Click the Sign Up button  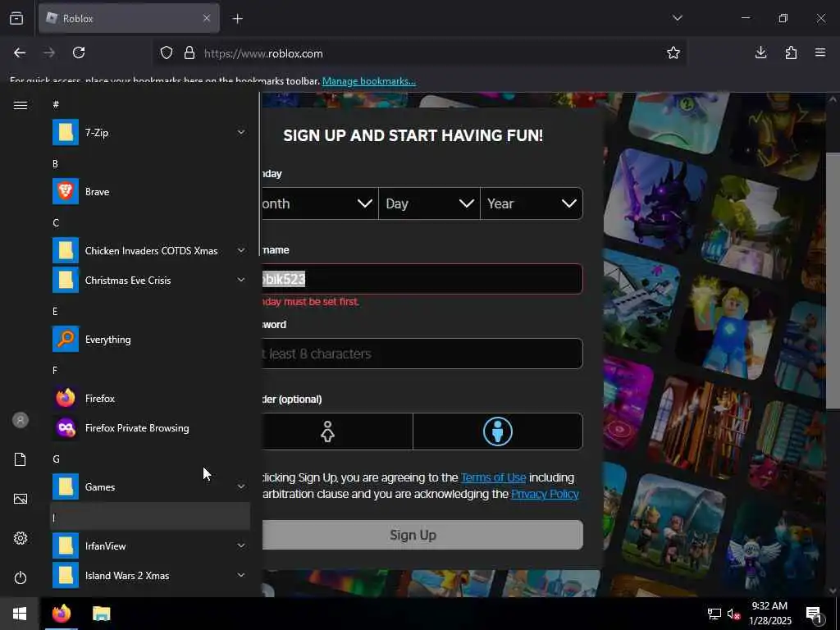(422, 535)
